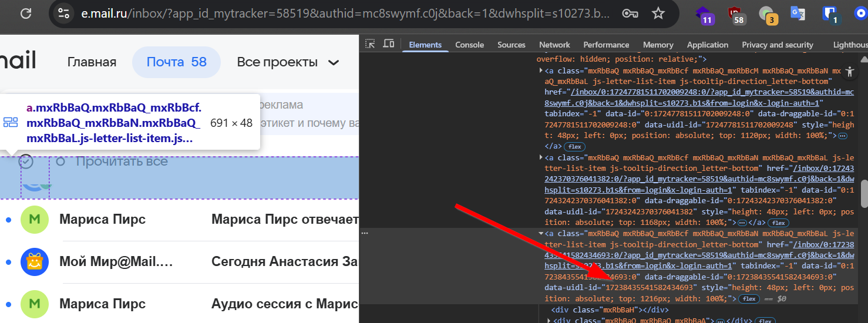Image resolution: width=868 pixels, height=323 pixels.
Task: Open the floating accessibility person icon in DevTools
Action: (x=850, y=72)
